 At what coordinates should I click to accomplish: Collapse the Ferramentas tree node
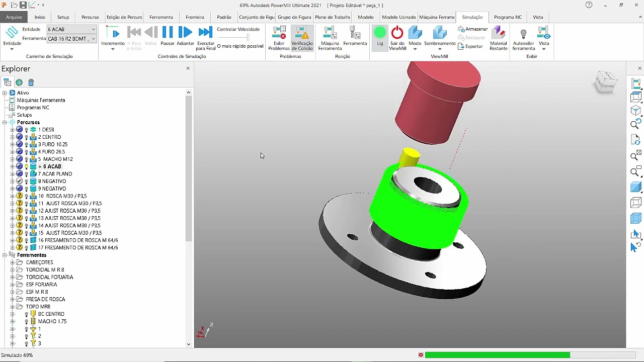[x=5, y=255]
